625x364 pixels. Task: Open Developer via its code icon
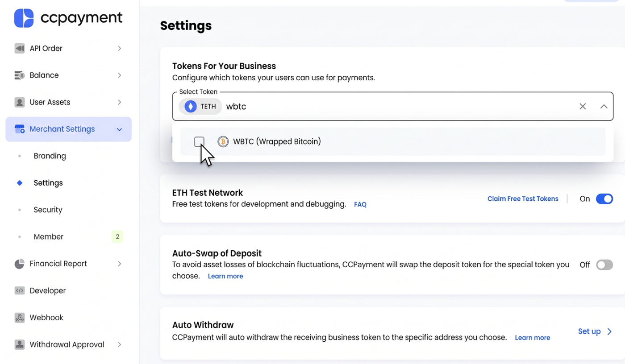pyautogui.click(x=20, y=290)
